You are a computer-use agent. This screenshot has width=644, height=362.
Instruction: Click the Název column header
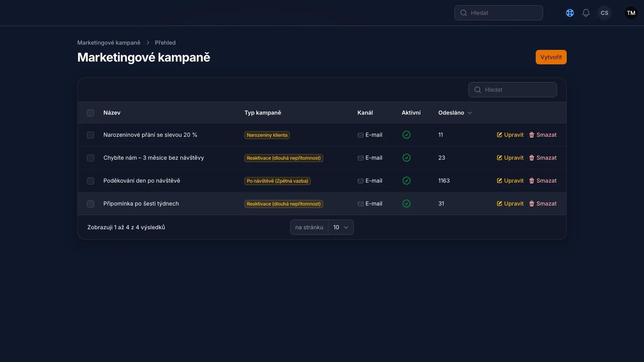tap(112, 113)
